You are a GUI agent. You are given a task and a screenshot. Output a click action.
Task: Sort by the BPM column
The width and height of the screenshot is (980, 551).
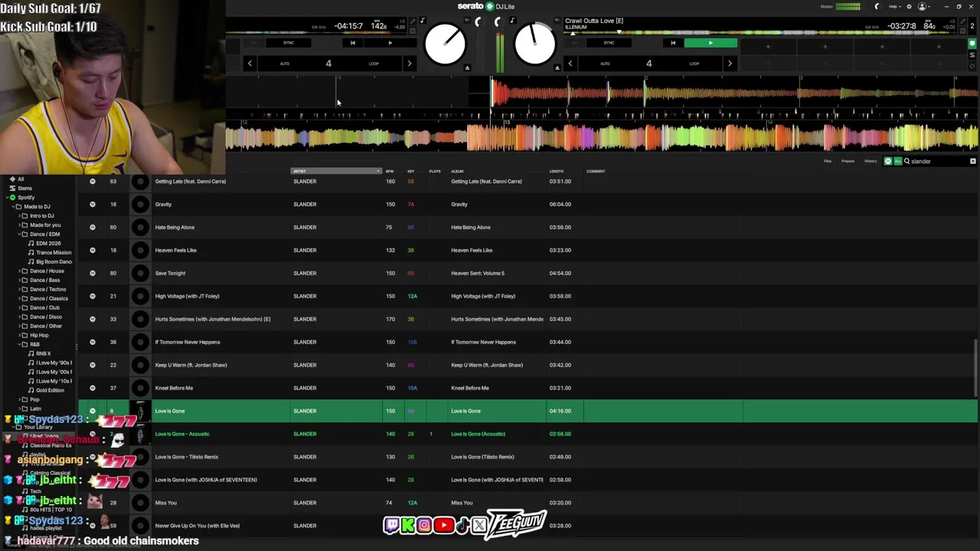point(390,171)
